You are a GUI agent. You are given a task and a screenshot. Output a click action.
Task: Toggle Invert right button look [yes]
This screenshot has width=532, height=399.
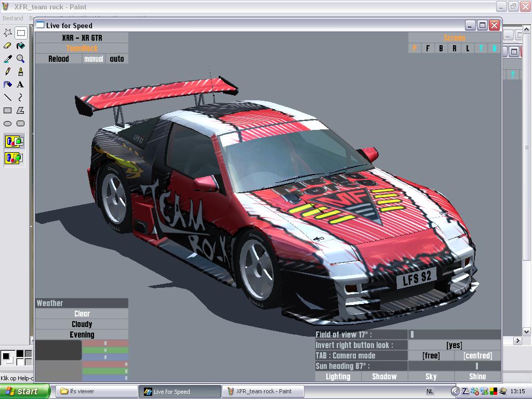coord(454,345)
